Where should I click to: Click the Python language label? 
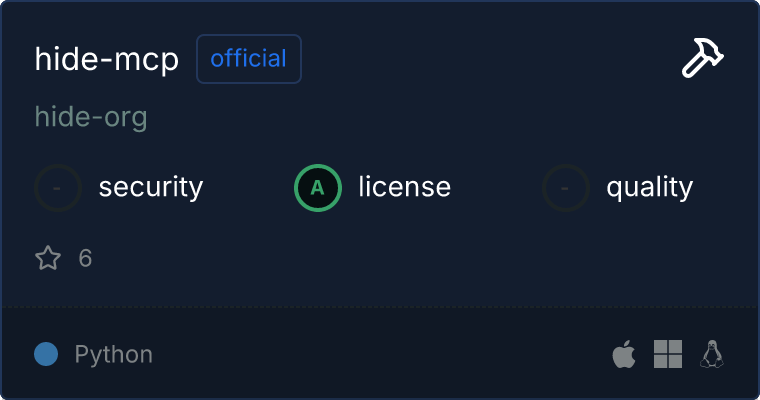(x=114, y=354)
